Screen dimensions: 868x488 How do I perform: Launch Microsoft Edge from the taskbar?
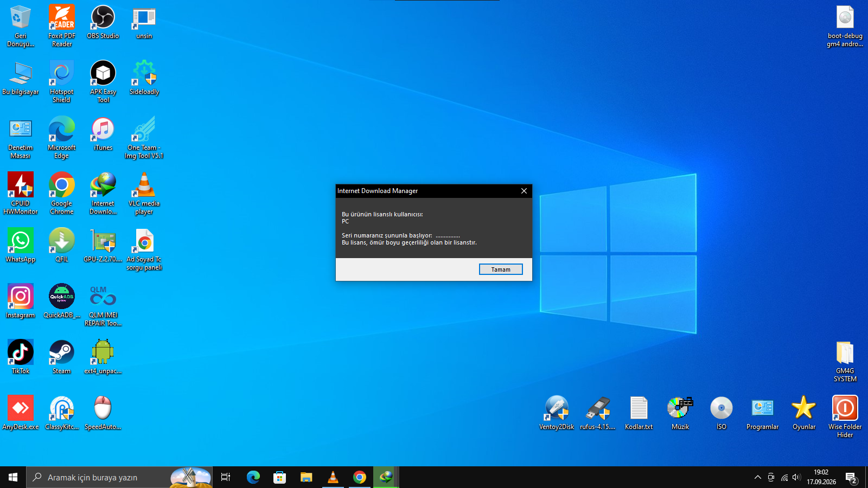click(253, 477)
